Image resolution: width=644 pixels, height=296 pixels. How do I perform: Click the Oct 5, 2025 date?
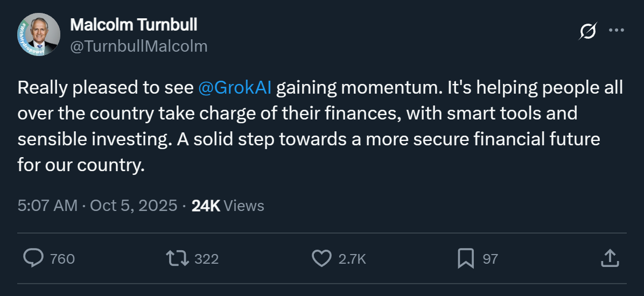(x=134, y=205)
